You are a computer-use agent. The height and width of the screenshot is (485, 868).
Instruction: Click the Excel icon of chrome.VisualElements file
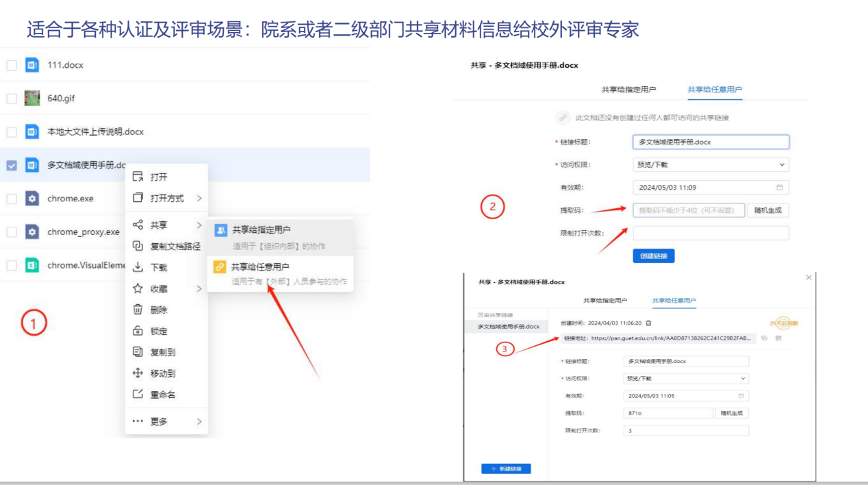point(32,266)
